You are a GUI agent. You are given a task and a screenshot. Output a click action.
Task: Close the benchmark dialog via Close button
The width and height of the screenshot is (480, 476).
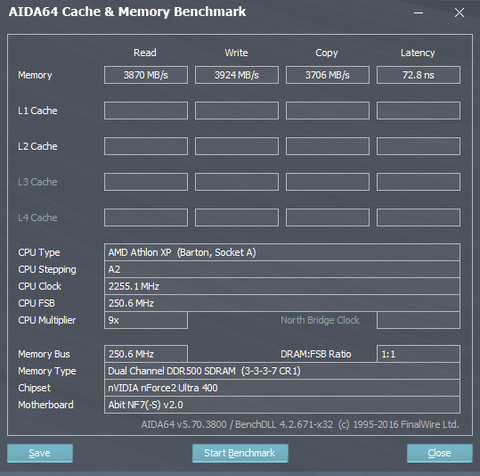(439, 453)
